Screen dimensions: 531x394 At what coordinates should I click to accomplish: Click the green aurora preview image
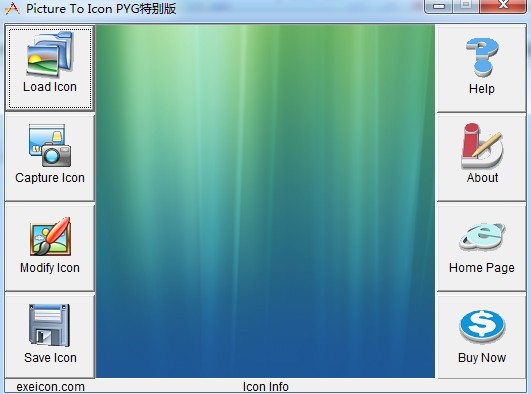266,201
